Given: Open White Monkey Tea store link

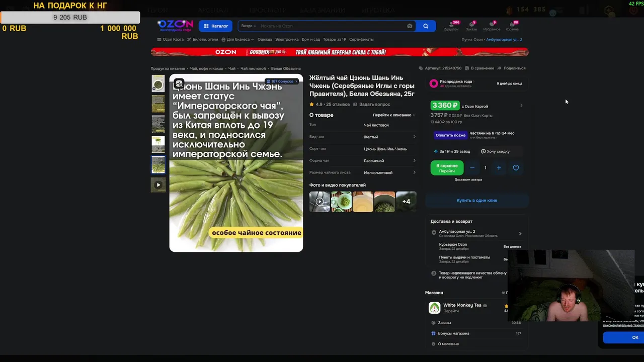Looking at the screenshot, I should point(462,305).
